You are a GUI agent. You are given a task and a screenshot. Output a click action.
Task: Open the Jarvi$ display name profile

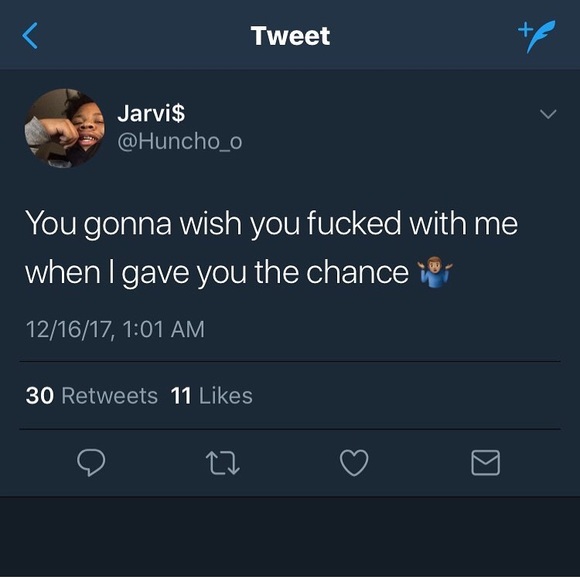151,112
